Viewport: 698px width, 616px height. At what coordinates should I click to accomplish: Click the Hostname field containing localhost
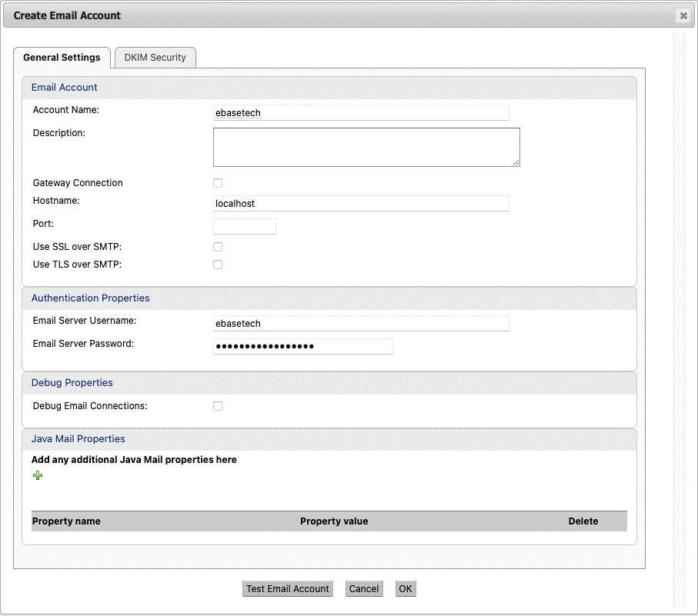click(x=361, y=204)
